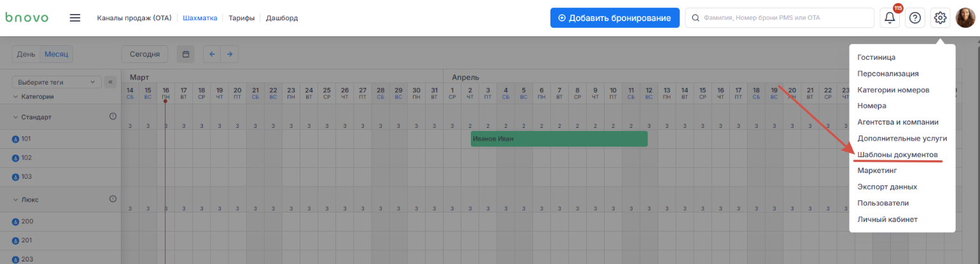This screenshot has height=264, width=980.
Task: Click the notifications bell icon
Action: (x=889, y=18)
